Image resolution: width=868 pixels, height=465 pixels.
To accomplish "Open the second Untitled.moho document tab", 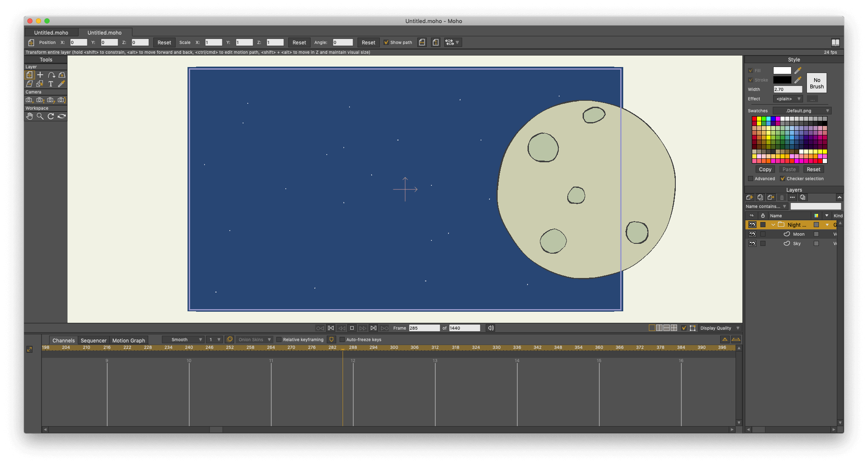I will [x=105, y=32].
